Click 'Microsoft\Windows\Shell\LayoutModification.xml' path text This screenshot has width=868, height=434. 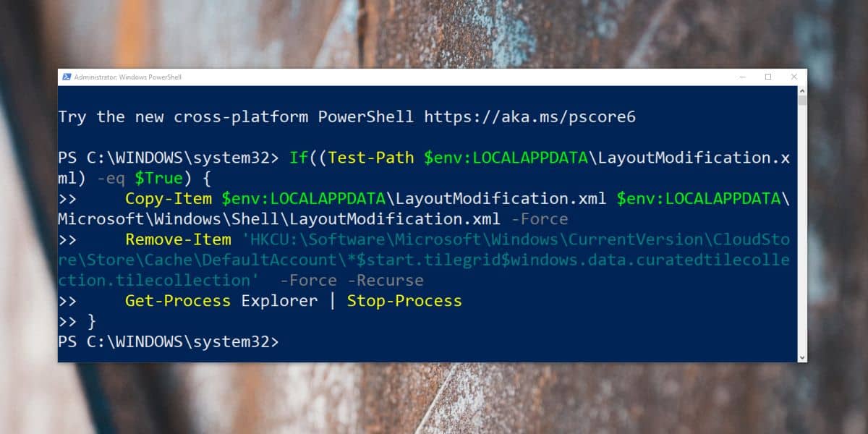pyautogui.click(x=278, y=218)
